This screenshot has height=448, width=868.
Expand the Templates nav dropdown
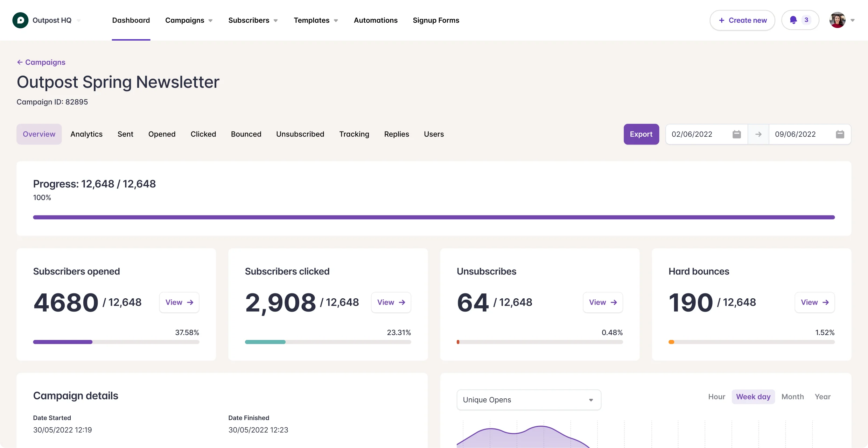click(x=336, y=21)
